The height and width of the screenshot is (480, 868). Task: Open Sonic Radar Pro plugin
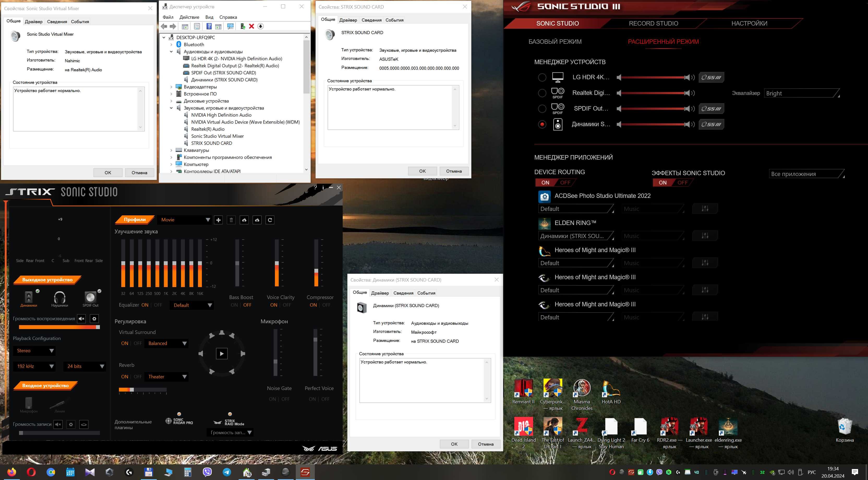pyautogui.click(x=179, y=421)
